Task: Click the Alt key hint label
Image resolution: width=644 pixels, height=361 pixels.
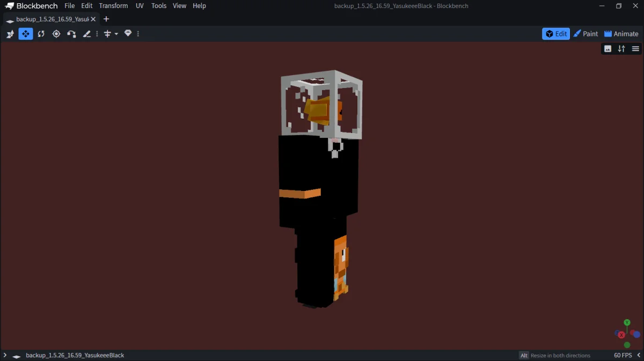Action: point(524,355)
